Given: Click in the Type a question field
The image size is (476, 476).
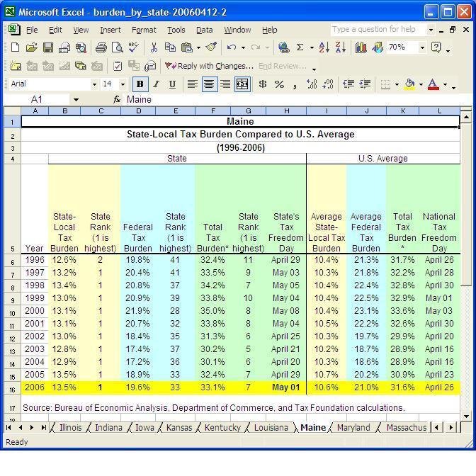Looking at the screenshot, I should point(378,30).
